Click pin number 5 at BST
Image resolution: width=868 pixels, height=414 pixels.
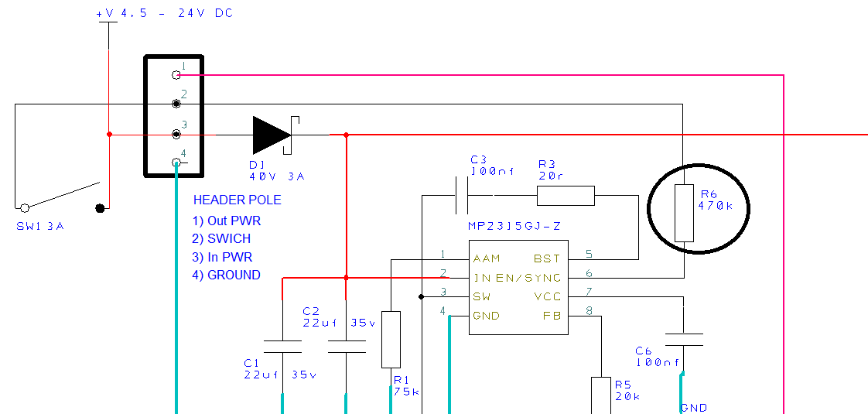point(589,254)
